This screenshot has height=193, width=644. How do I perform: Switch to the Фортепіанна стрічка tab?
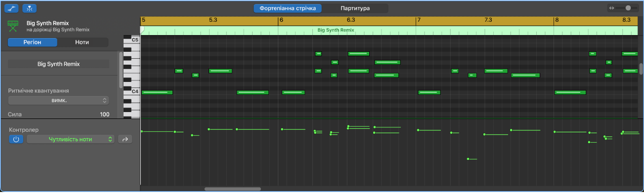(x=288, y=8)
